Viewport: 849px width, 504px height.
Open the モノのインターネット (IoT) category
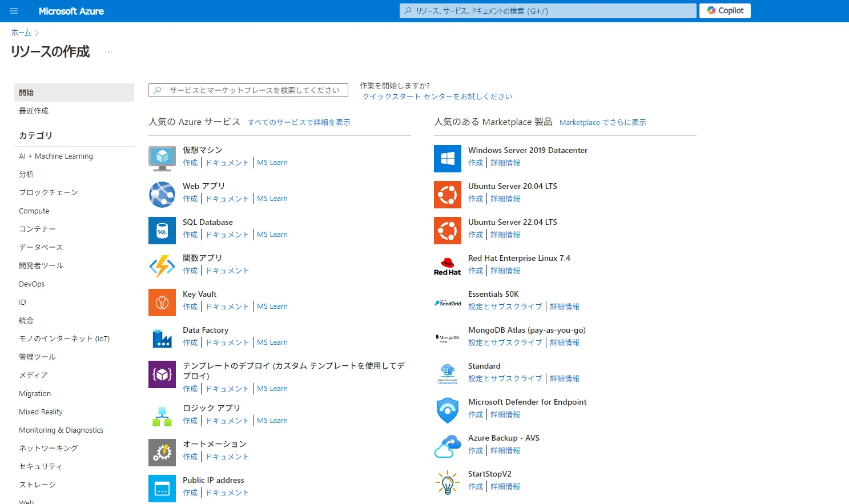click(65, 338)
